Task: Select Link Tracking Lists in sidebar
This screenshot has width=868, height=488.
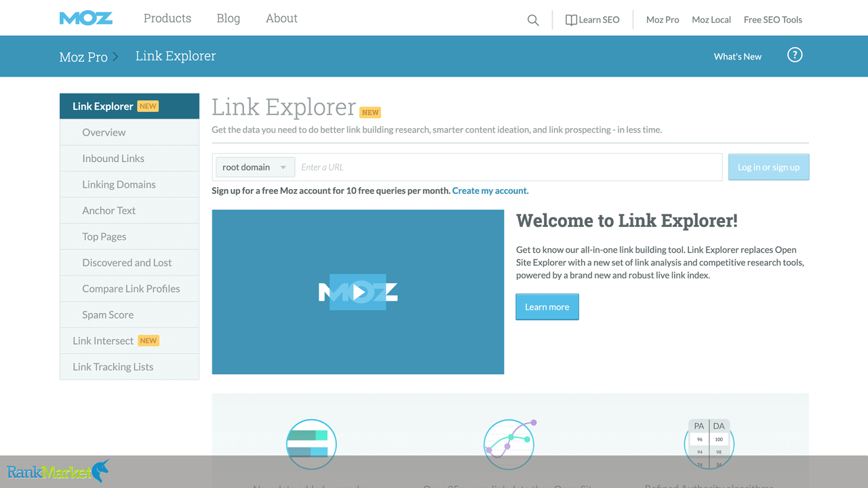Action: pyautogui.click(x=130, y=367)
